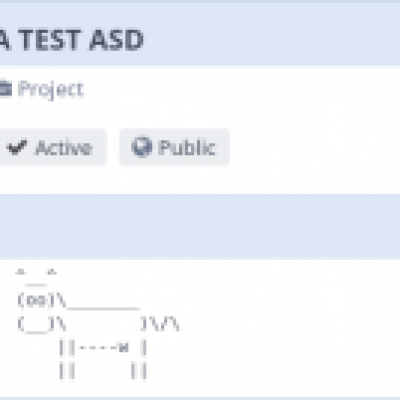Click the ASCII cow's horns line

(x=36, y=272)
